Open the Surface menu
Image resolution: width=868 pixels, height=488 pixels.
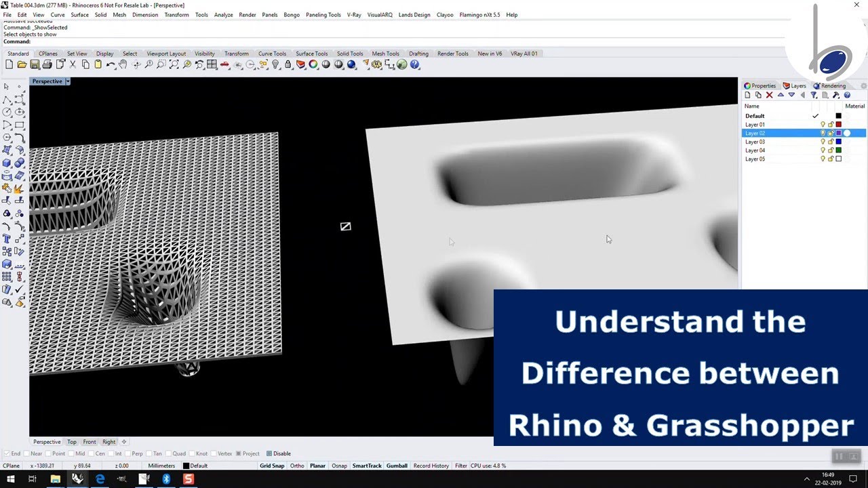tap(79, 14)
